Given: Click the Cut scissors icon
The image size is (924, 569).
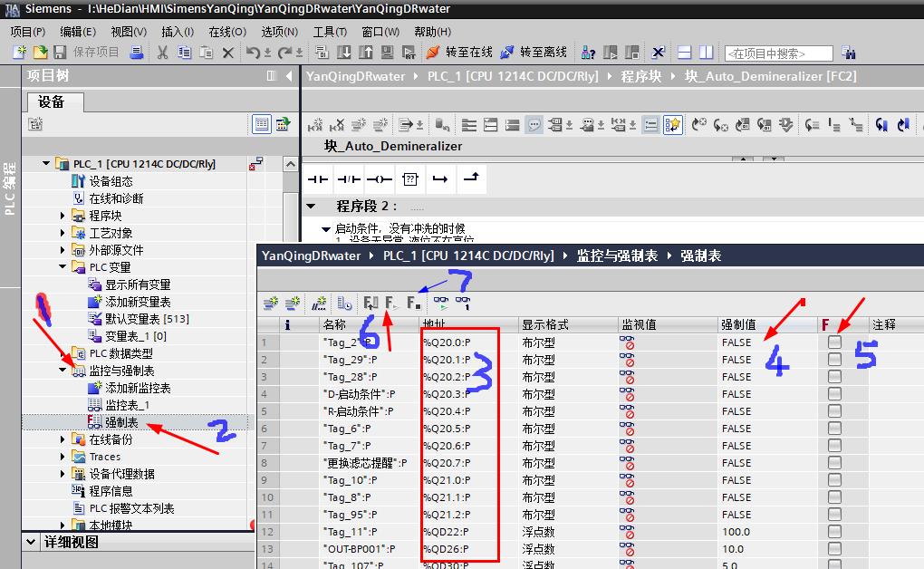Looking at the screenshot, I should [x=162, y=53].
